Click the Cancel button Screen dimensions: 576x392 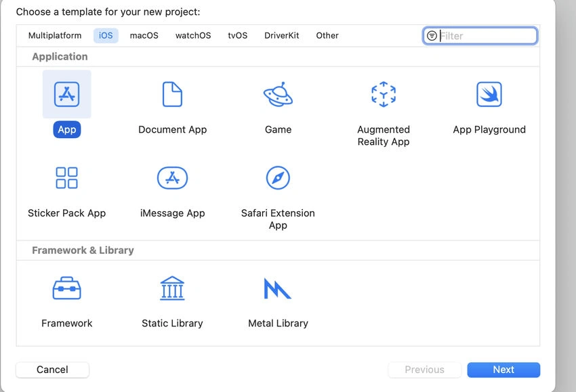coord(52,370)
